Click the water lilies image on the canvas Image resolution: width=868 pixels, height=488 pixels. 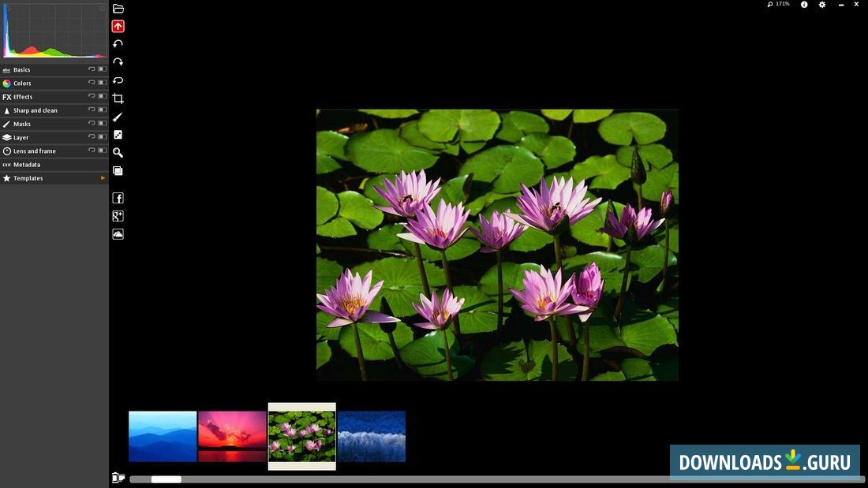click(x=497, y=244)
